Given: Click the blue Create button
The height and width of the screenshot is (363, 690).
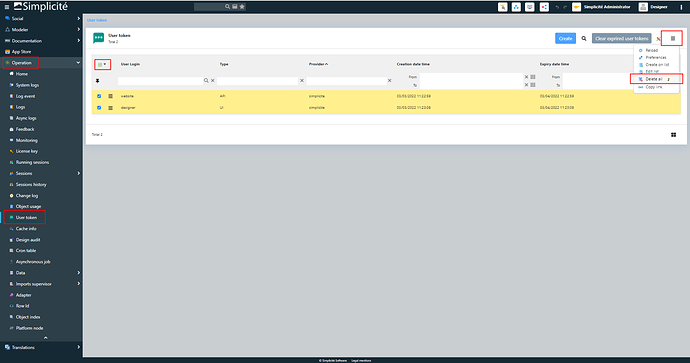Looking at the screenshot, I should (x=565, y=39).
